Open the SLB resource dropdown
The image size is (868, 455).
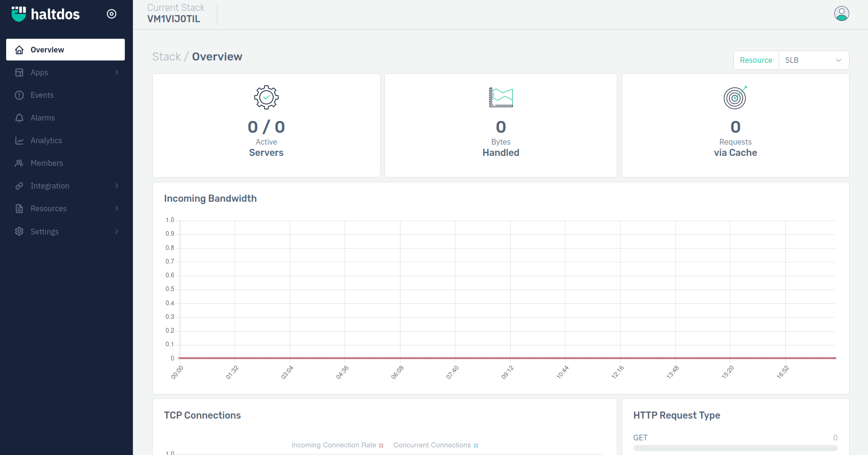click(813, 60)
